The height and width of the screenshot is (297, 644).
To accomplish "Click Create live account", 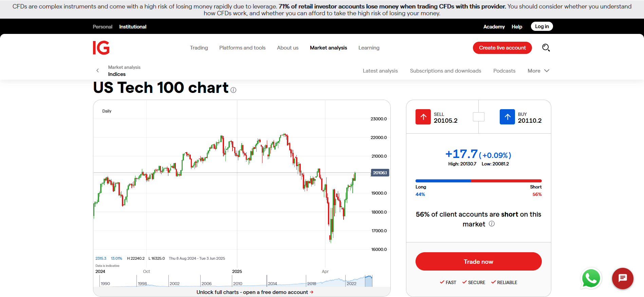I will click(x=502, y=47).
